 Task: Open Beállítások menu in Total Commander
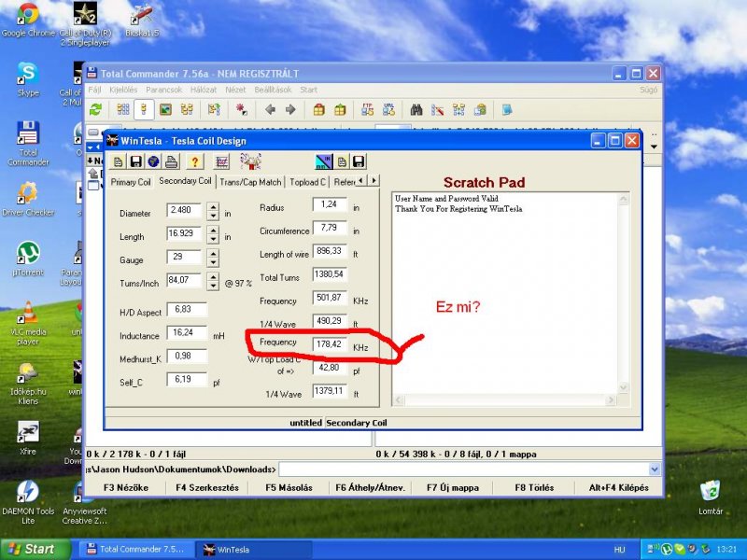click(x=273, y=90)
